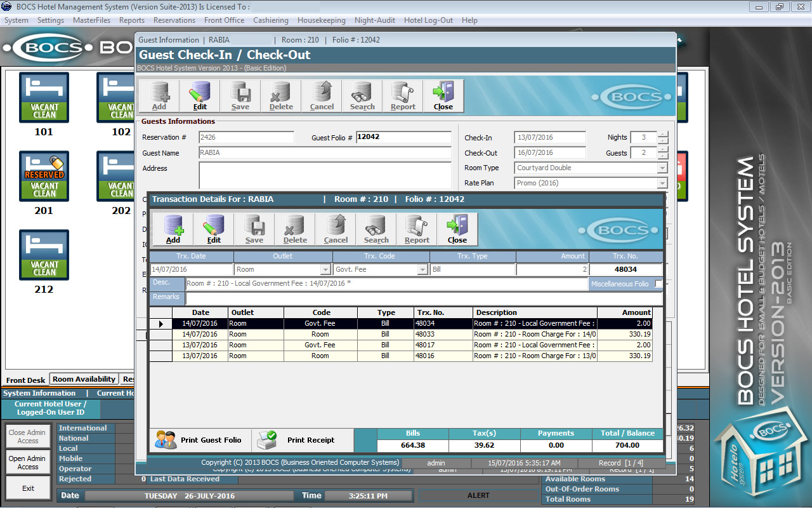Click Search in Guest Check-In toolbar
The height and width of the screenshot is (508, 812).
coord(362,96)
